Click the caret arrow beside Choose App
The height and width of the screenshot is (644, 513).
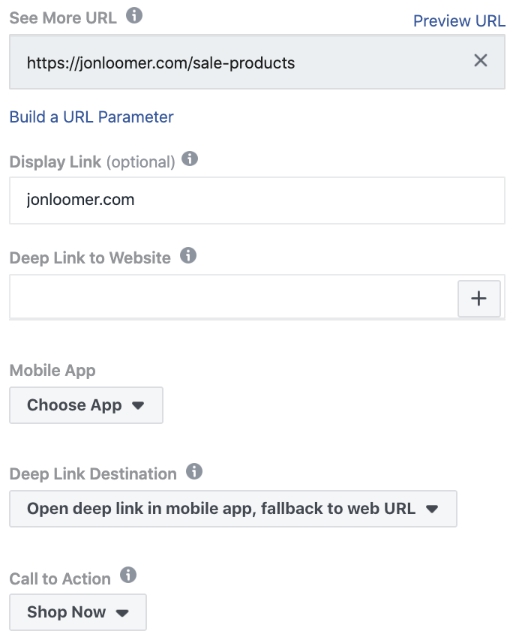point(138,406)
